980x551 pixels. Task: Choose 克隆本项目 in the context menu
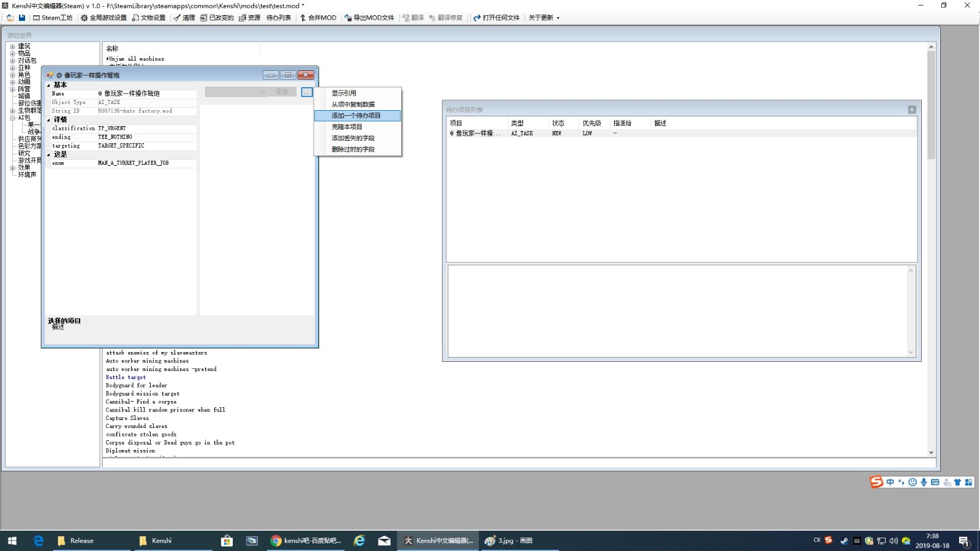coord(347,127)
